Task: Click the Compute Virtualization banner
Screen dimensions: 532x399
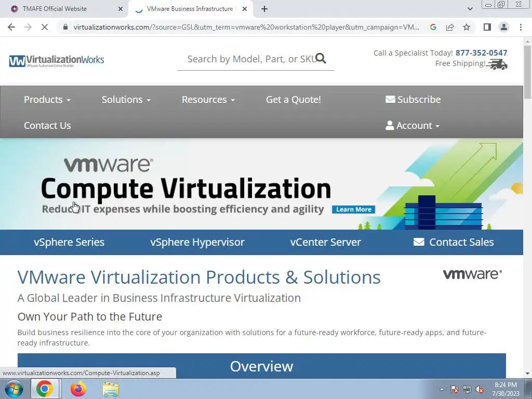Action: click(x=261, y=184)
